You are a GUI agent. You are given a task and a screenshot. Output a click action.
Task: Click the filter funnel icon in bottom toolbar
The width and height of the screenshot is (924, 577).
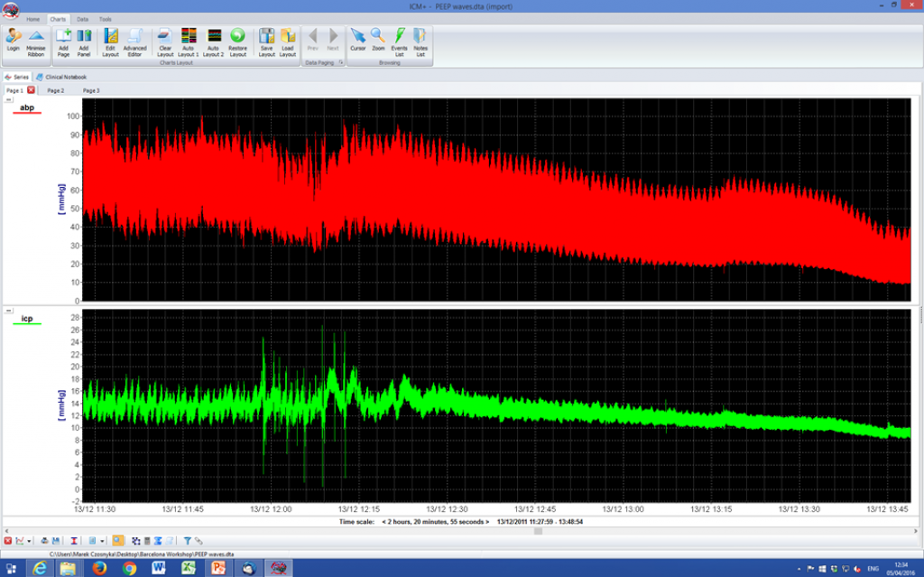click(187, 541)
